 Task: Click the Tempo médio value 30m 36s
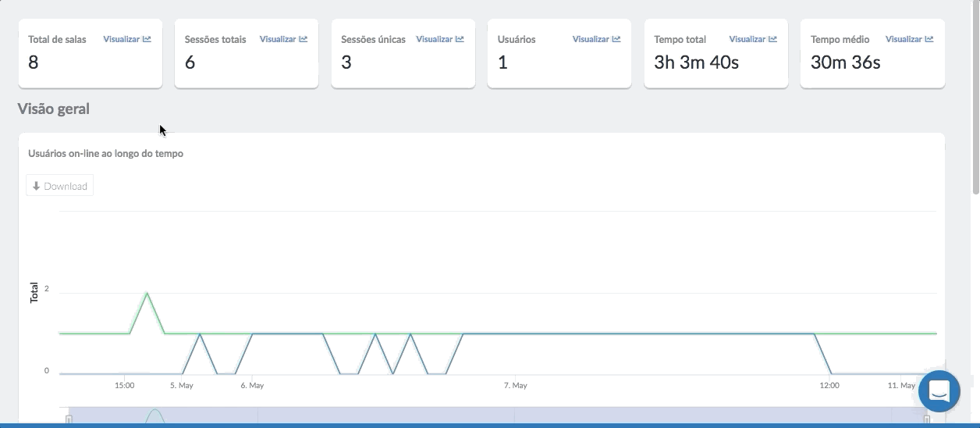(x=846, y=62)
